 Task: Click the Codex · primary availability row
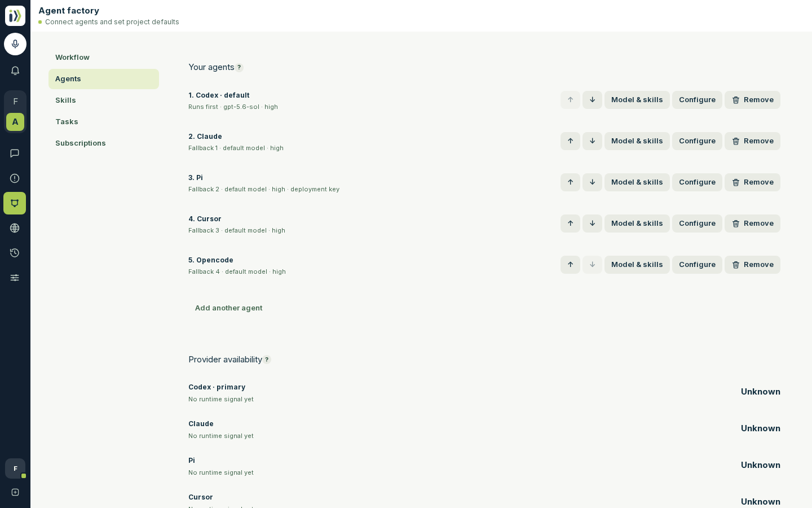(484, 392)
